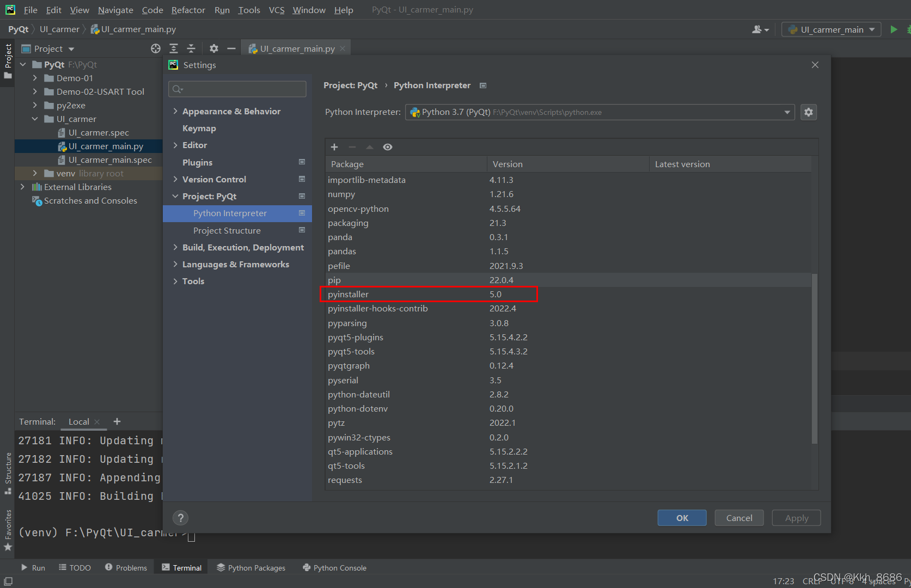Image resolution: width=911 pixels, height=588 pixels.
Task: Click the project-level icon next to Version Control
Action: point(302,179)
